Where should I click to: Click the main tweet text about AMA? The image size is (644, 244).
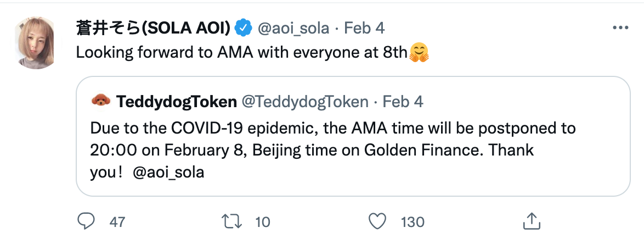[241, 52]
